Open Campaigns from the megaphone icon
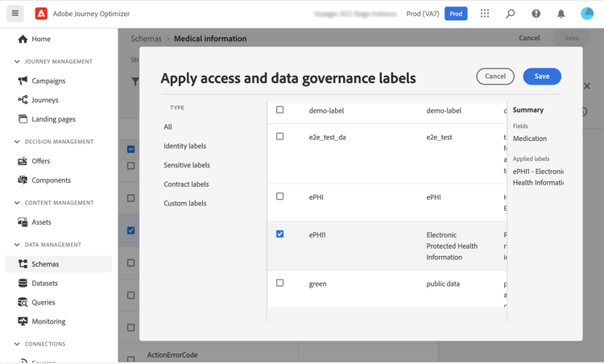Viewport: 604px width, 364px height. click(x=23, y=81)
